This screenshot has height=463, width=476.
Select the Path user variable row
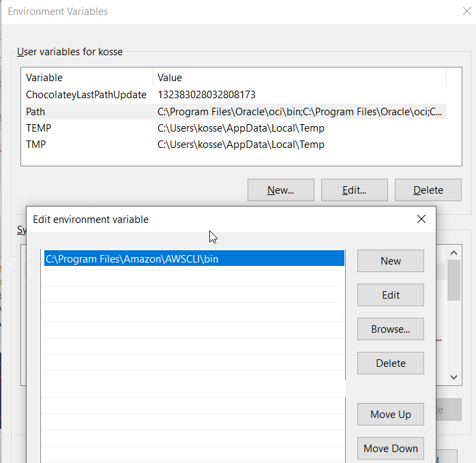[86, 111]
